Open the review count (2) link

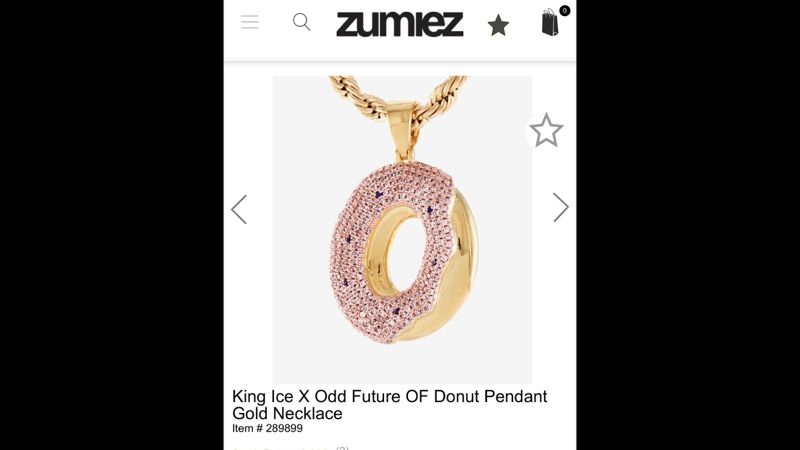(342, 448)
